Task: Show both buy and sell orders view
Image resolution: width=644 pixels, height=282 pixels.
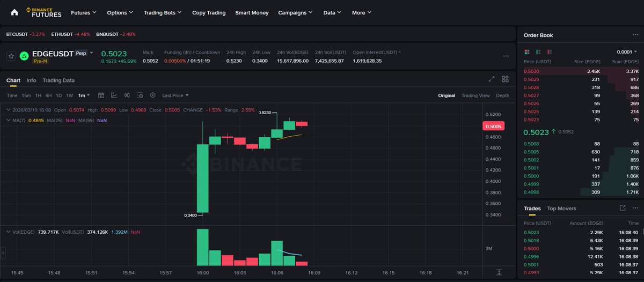Action: tap(526, 52)
